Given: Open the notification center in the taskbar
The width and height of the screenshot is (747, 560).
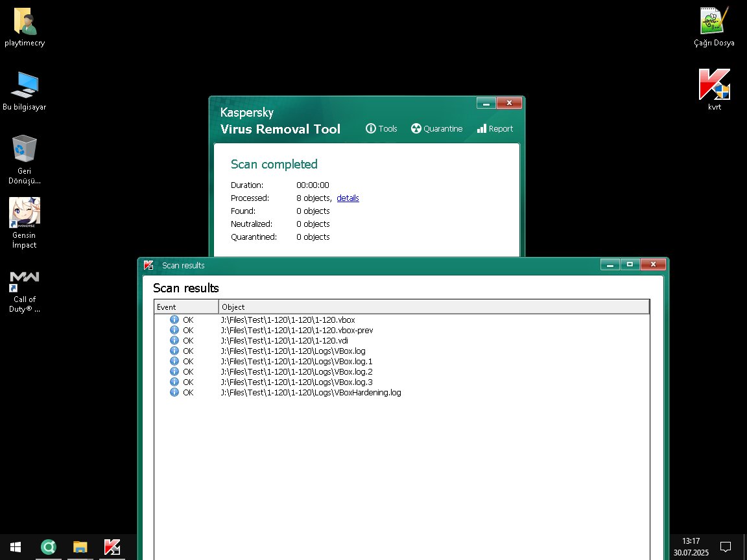Looking at the screenshot, I should pos(726,546).
